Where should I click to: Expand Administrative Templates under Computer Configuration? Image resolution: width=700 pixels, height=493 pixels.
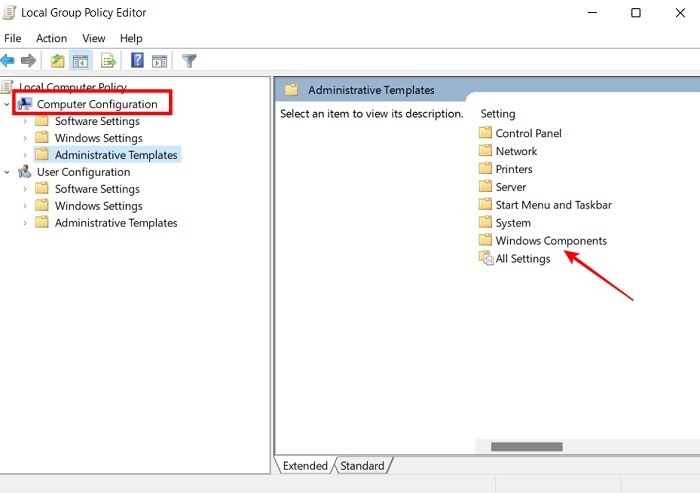pos(25,155)
